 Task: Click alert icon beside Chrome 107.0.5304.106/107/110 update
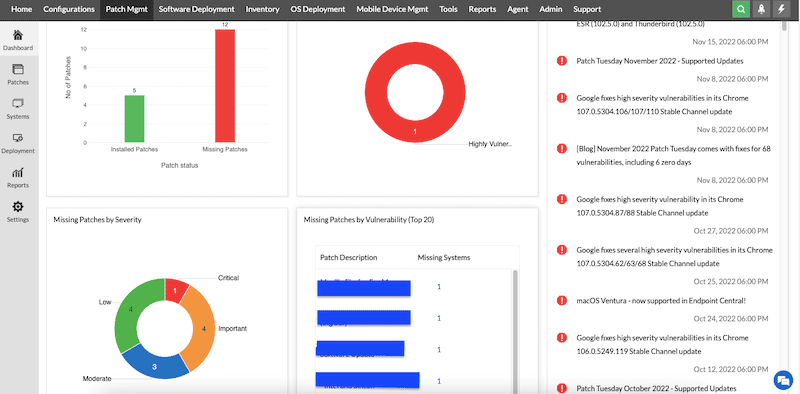[x=562, y=97]
